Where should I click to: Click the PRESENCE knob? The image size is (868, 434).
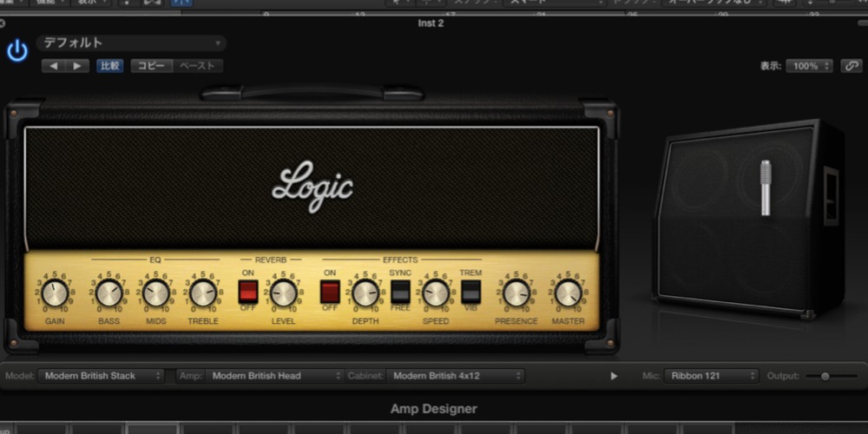point(516,293)
